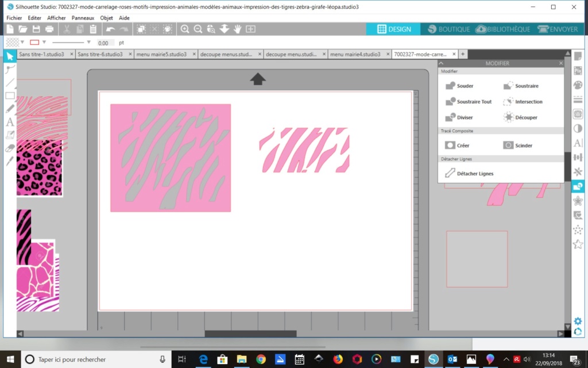This screenshot has width=588, height=368.
Task: Select the freehand Pencil tool
Action: 10,109
